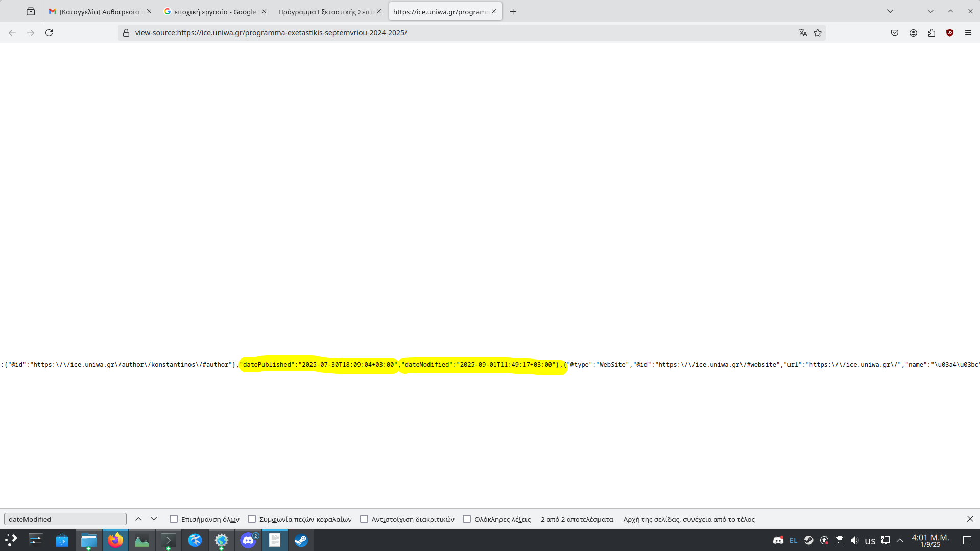980x551 pixels.
Task: Open a new tab with plus button
Action: pyautogui.click(x=513, y=11)
